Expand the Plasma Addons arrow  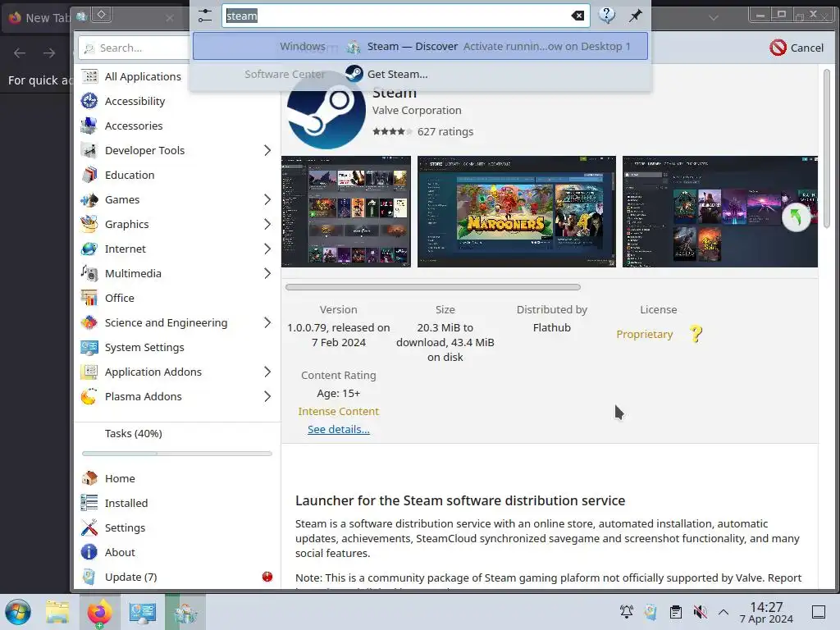pyautogui.click(x=267, y=396)
